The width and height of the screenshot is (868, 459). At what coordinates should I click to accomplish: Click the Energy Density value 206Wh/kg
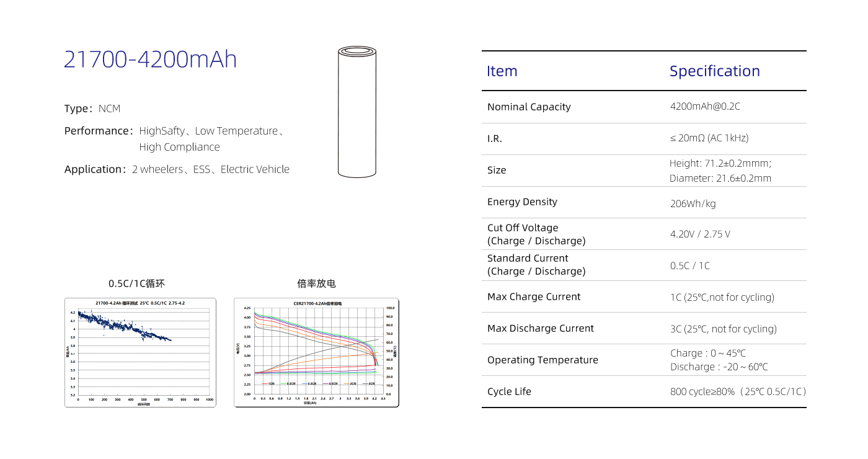click(x=693, y=203)
